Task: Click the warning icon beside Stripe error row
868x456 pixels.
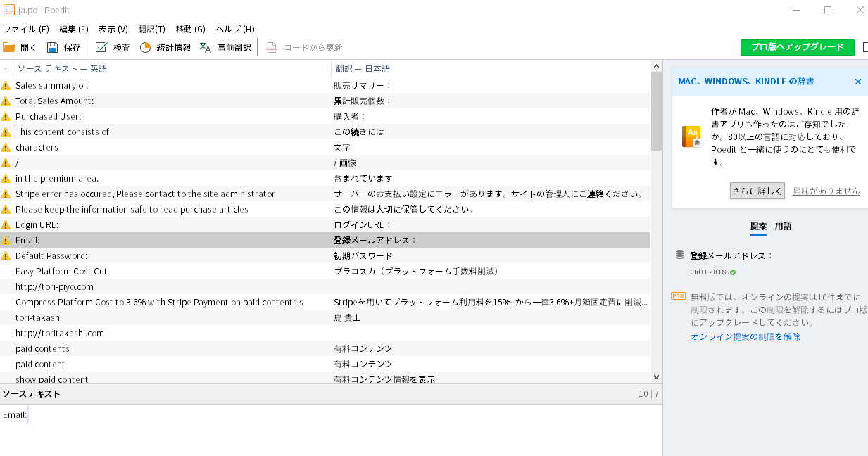Action: [x=6, y=194]
